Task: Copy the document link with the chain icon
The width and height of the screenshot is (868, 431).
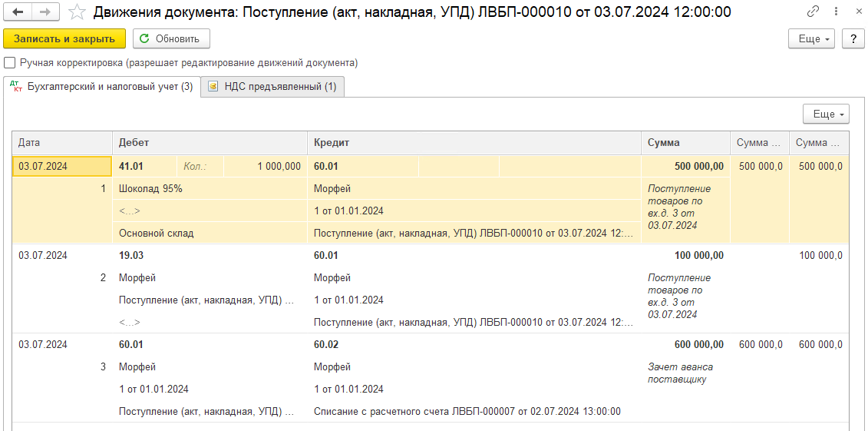Action: point(814,11)
